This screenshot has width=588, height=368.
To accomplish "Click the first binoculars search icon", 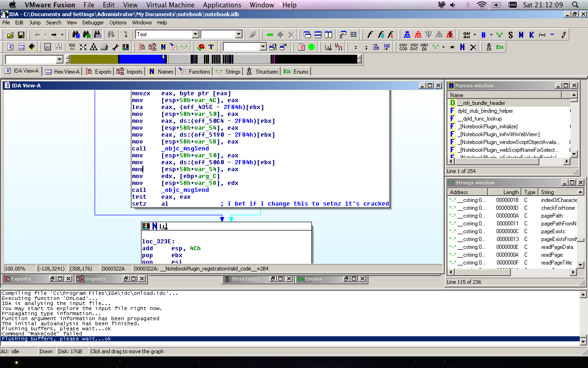I will point(76,34).
